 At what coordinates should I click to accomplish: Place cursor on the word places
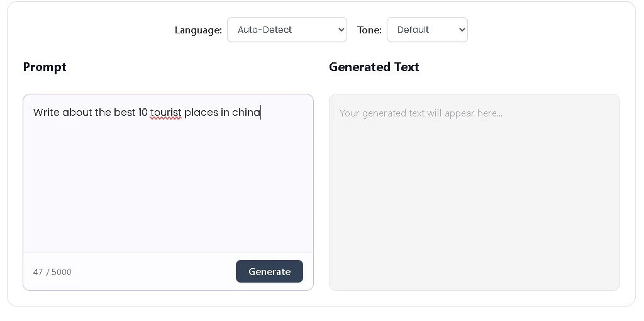click(201, 113)
